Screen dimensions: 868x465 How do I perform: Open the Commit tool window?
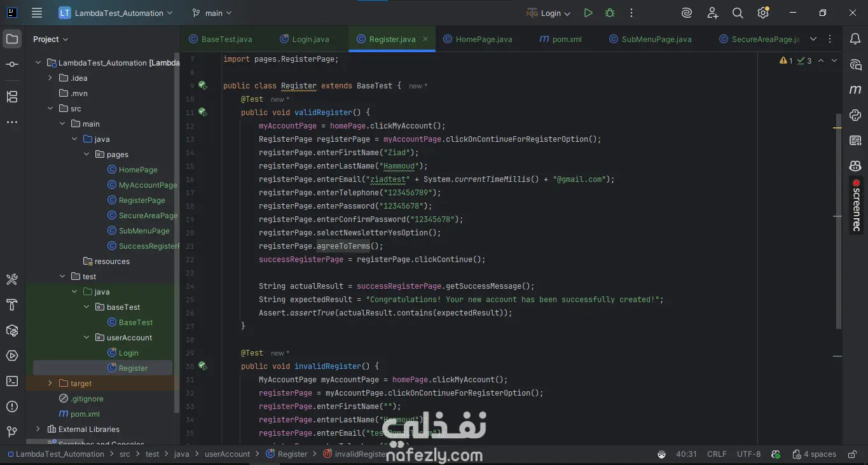pos(12,64)
